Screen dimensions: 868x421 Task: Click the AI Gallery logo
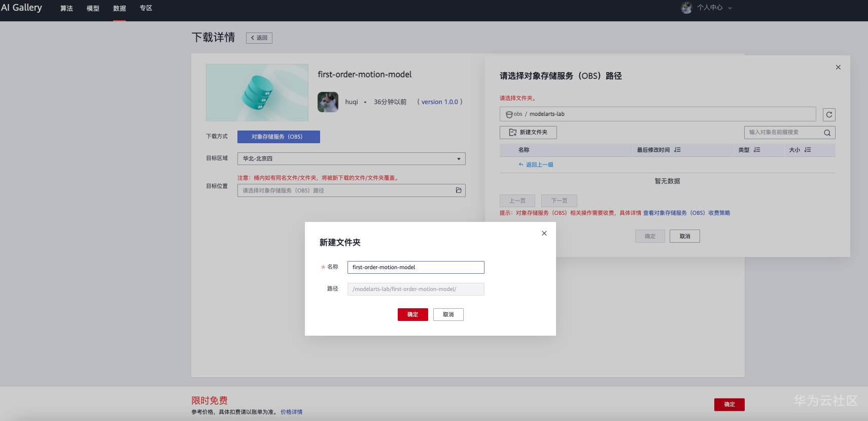coord(21,8)
